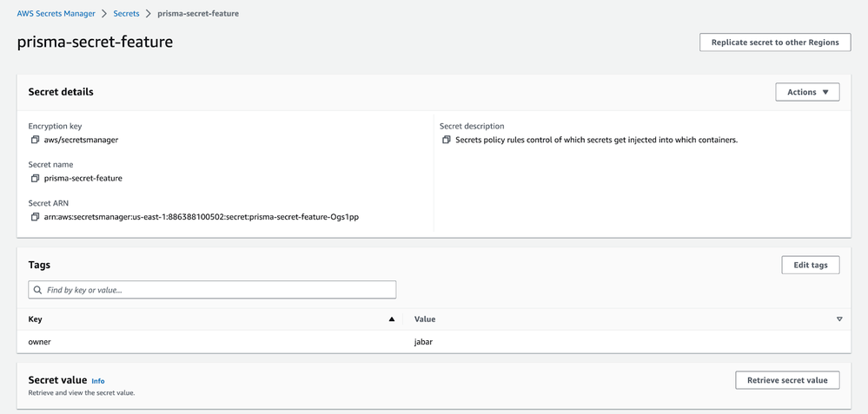Click the Value column header
The image size is (868, 414).
pos(425,319)
